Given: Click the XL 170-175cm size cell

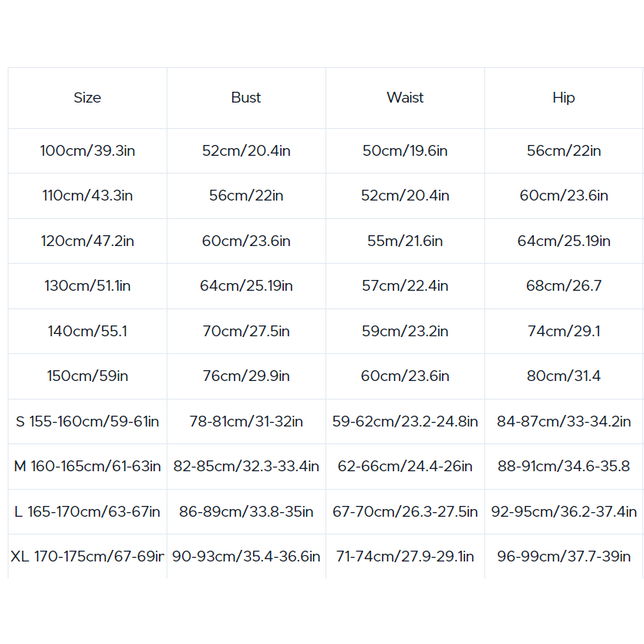Looking at the screenshot, I should pyautogui.click(x=87, y=557).
